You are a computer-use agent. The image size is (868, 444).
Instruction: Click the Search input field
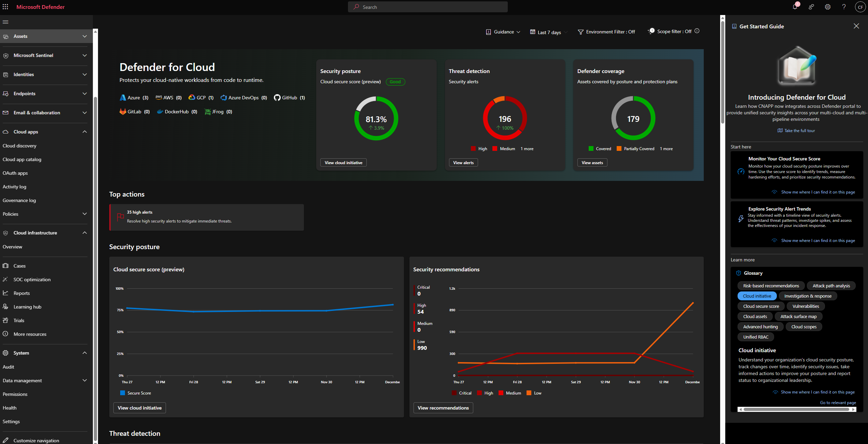click(428, 7)
